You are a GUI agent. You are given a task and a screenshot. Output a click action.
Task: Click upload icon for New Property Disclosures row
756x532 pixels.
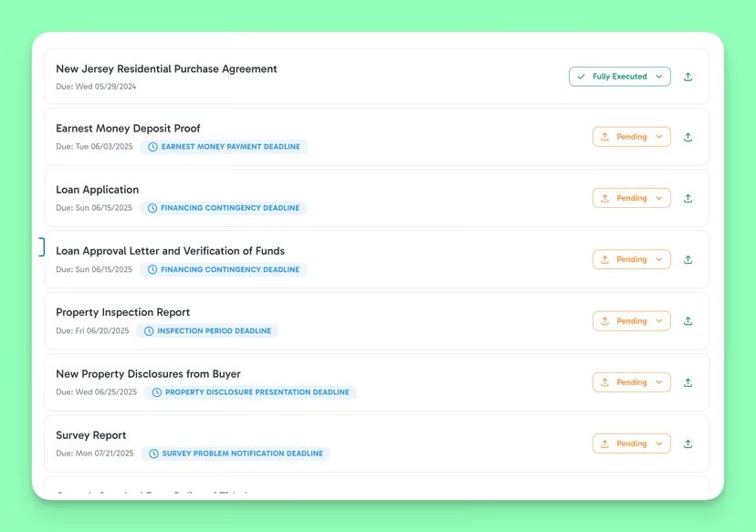[x=688, y=382]
